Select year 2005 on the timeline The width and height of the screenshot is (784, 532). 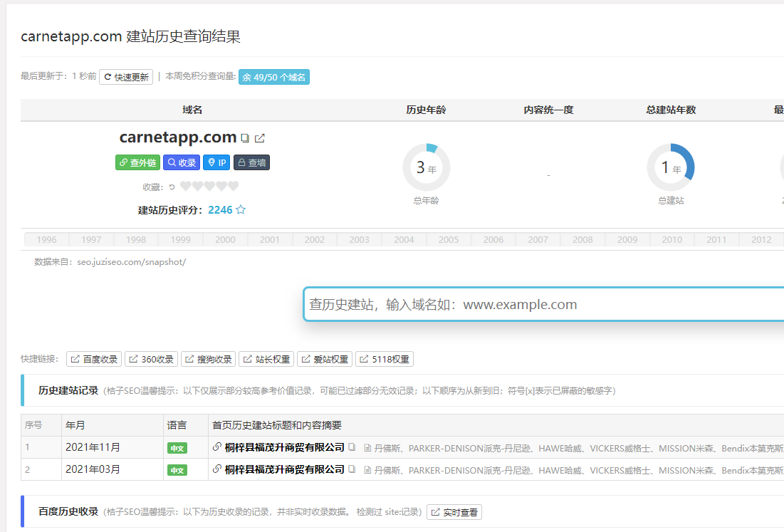[449, 240]
